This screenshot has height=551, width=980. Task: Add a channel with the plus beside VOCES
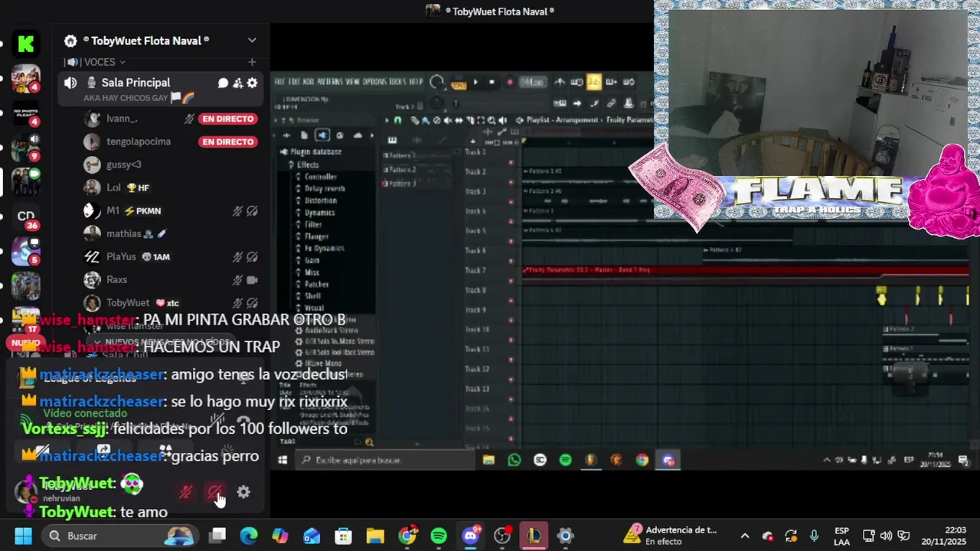click(x=252, y=62)
